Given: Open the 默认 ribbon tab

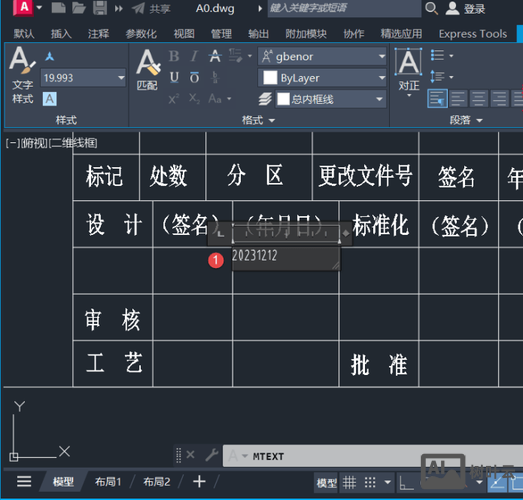Looking at the screenshot, I should (x=24, y=34).
